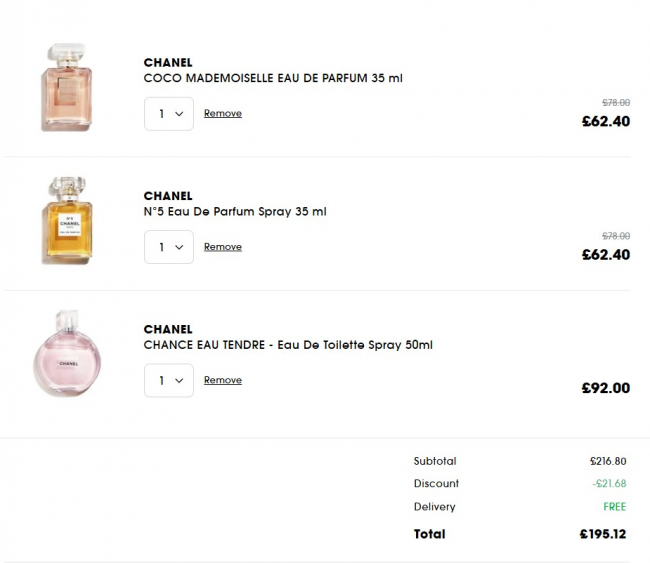Select the order total £195.12
The width and height of the screenshot is (650, 563).
(603, 534)
